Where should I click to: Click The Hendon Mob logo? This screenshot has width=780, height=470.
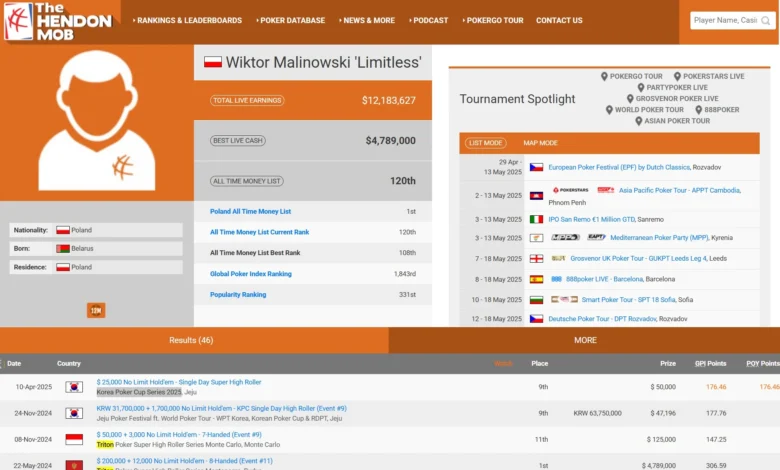click(58, 21)
